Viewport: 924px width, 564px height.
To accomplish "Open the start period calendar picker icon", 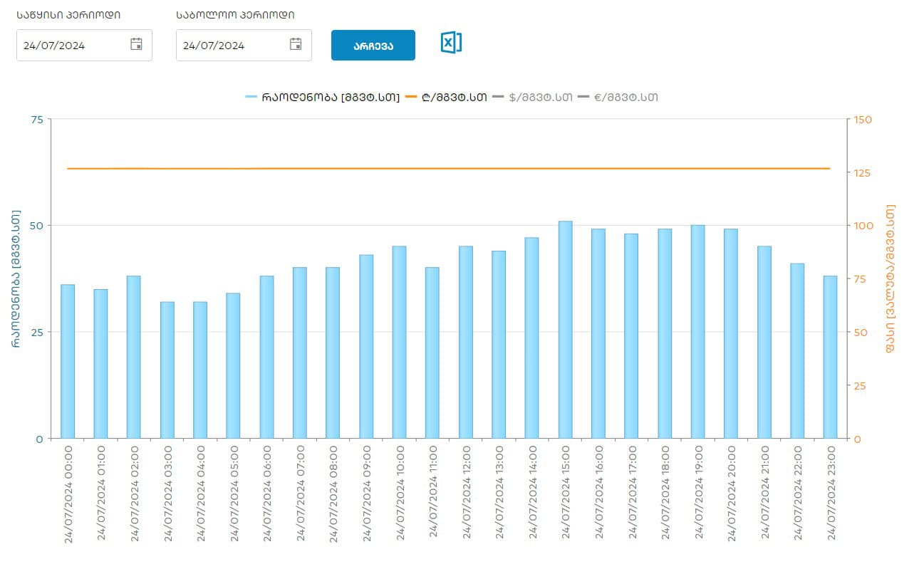I will [137, 44].
